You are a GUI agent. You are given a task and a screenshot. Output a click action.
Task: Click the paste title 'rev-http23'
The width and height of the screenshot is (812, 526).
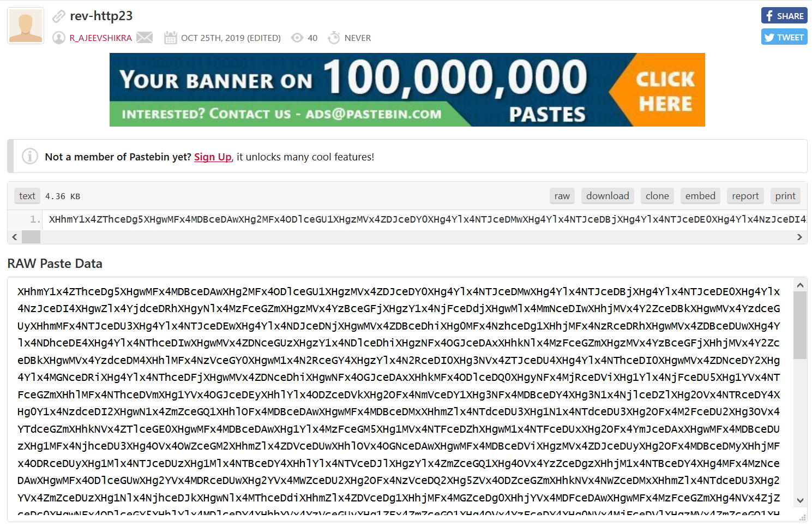(101, 16)
